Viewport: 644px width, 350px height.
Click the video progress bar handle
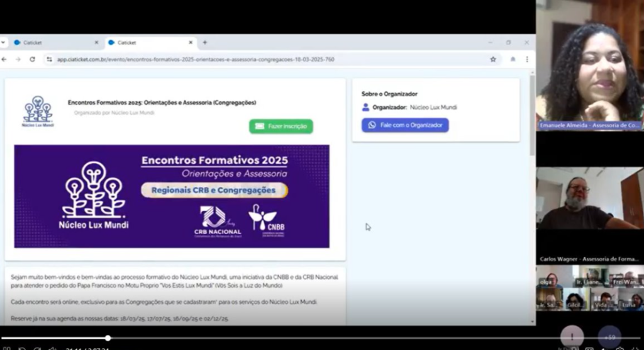(108, 338)
